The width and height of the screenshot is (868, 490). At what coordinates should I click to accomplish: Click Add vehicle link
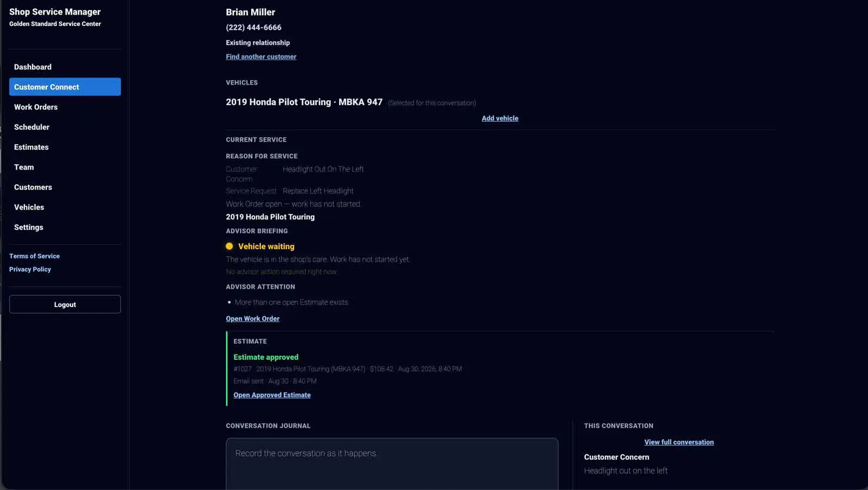[x=500, y=118]
